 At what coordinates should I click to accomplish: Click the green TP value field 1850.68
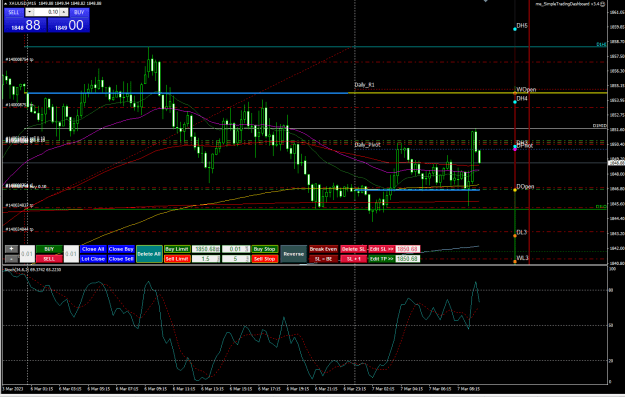pos(407,259)
